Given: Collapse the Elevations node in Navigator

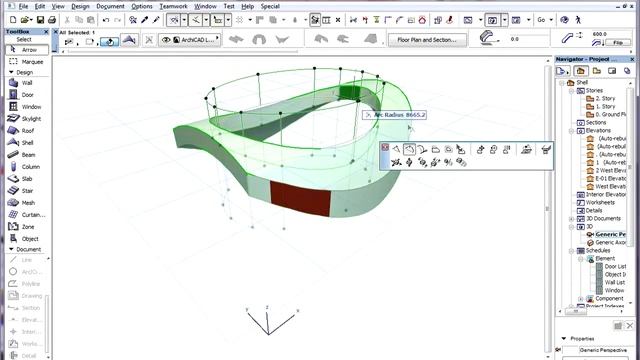Looking at the screenshot, I should tap(572, 131).
